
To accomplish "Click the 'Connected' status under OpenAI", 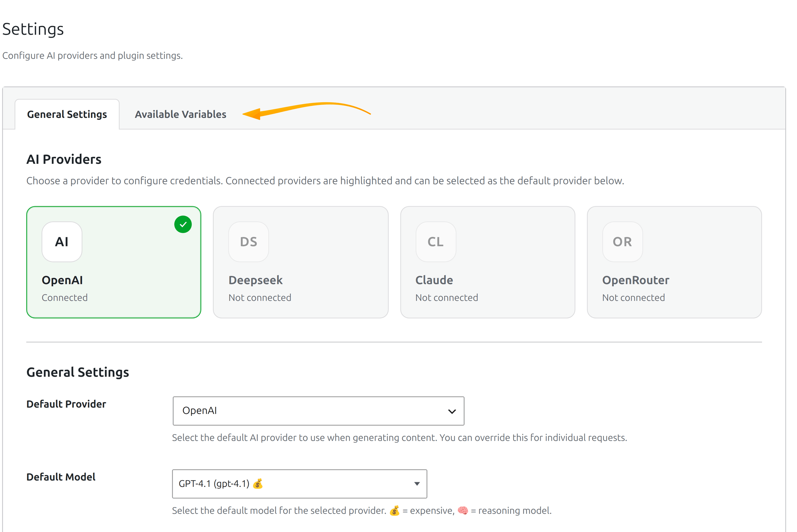I will (x=64, y=298).
